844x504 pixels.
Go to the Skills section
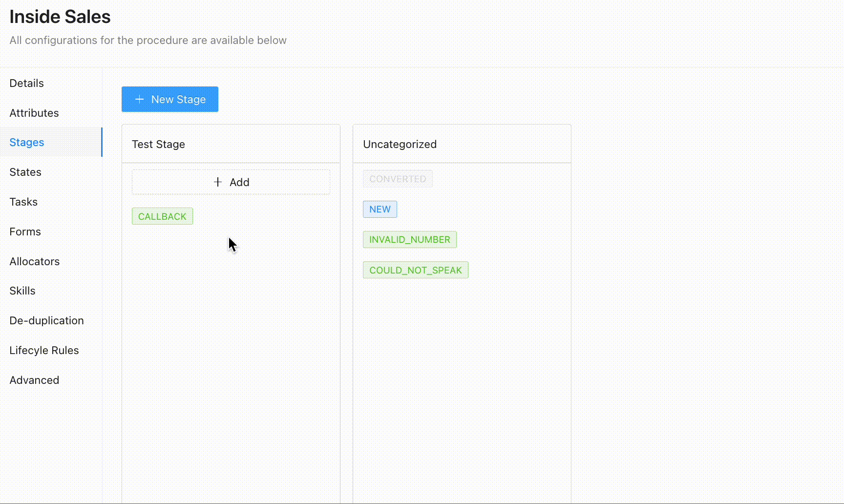(x=22, y=291)
